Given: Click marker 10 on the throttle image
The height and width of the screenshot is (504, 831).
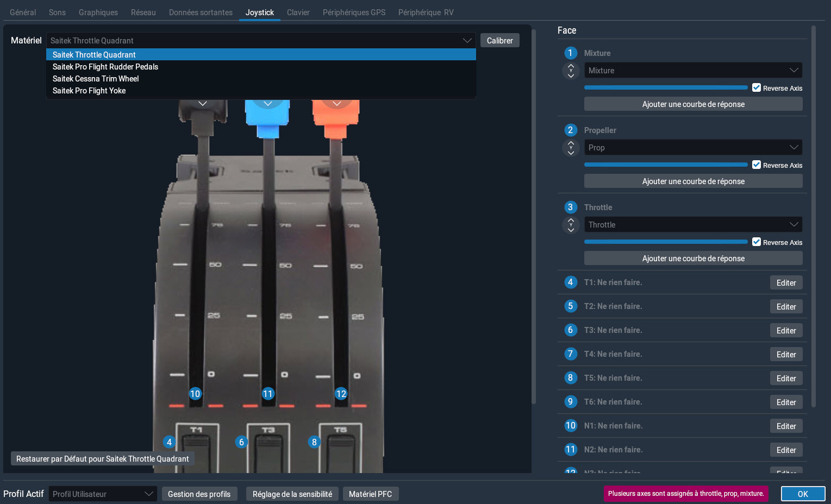Looking at the screenshot, I should tap(195, 394).
